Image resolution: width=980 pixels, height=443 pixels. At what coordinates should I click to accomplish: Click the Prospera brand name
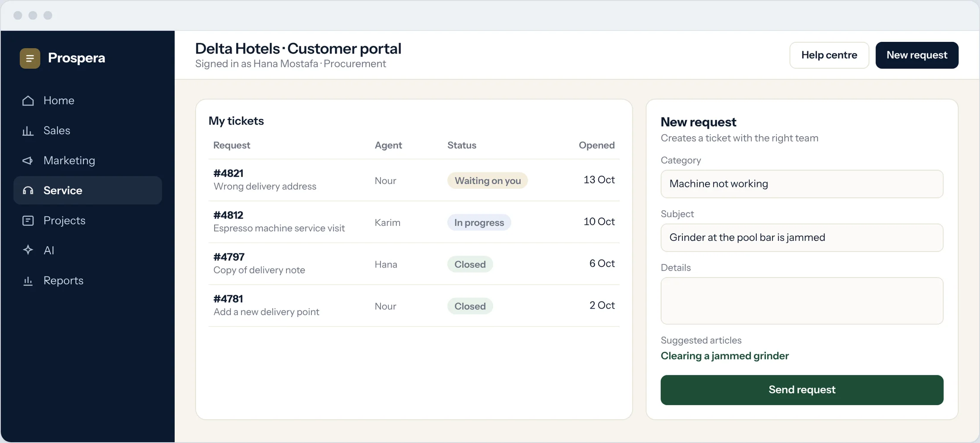pyautogui.click(x=77, y=58)
